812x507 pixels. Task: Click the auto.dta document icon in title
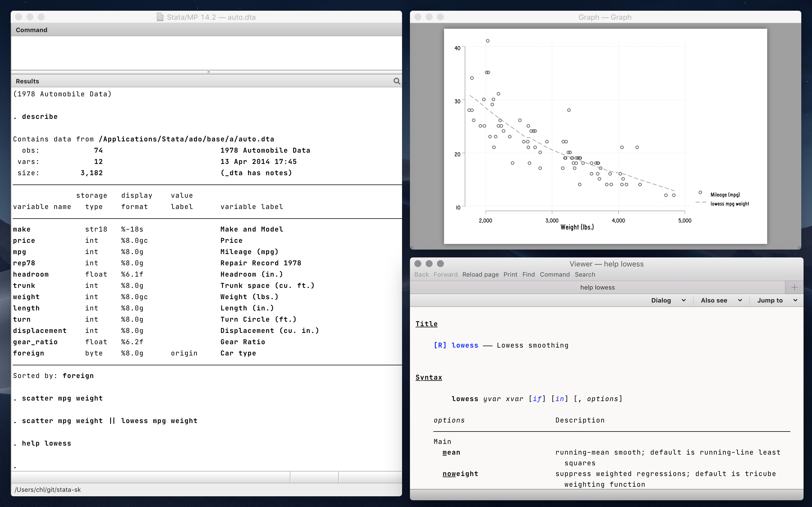pyautogui.click(x=160, y=17)
